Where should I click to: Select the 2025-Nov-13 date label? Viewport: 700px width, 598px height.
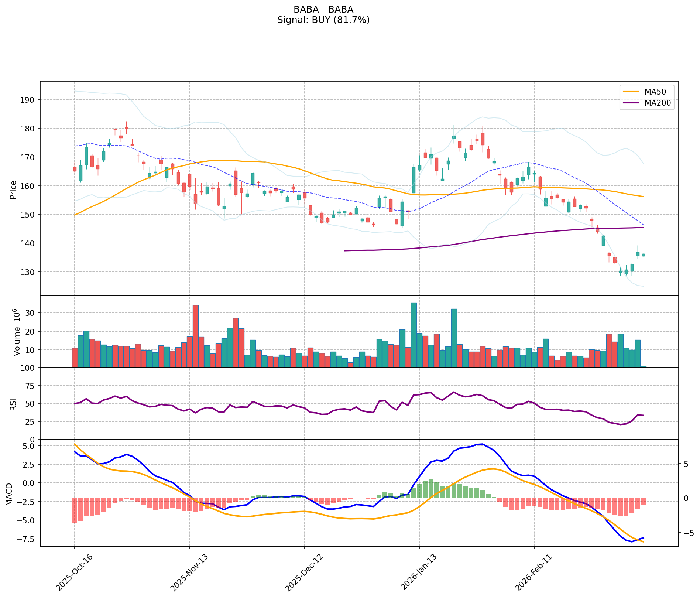point(189,572)
